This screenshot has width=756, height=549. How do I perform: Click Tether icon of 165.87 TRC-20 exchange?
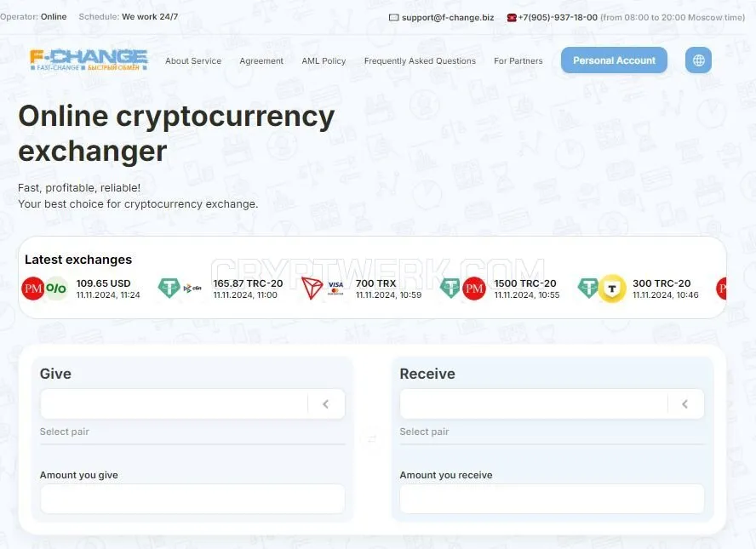tap(169, 288)
